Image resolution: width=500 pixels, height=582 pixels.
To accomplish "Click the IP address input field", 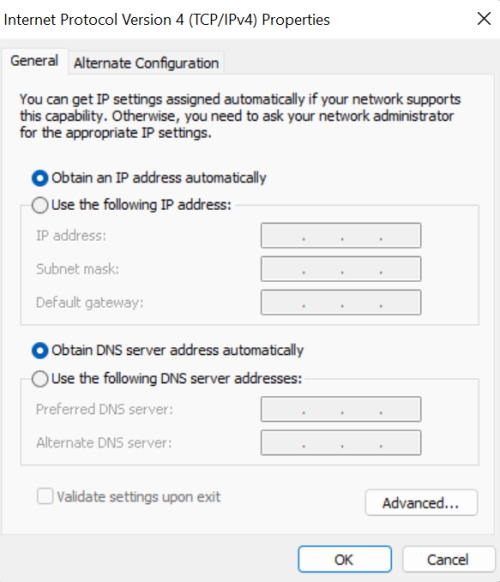I will pos(341,235).
